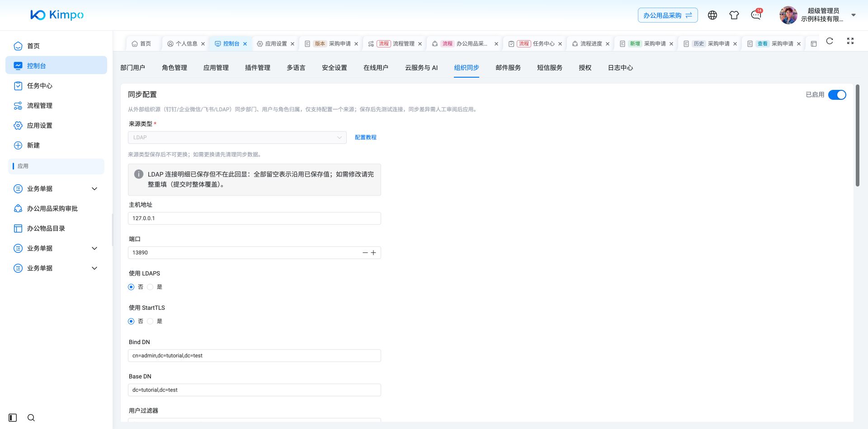
Task: Click the user avatar picture
Action: [x=788, y=15]
